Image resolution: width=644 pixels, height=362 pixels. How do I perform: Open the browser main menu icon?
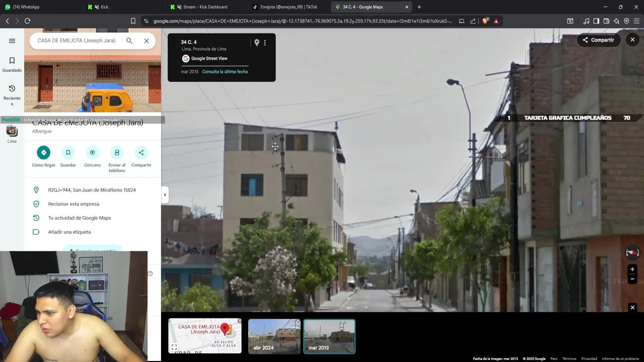[x=636, y=21]
